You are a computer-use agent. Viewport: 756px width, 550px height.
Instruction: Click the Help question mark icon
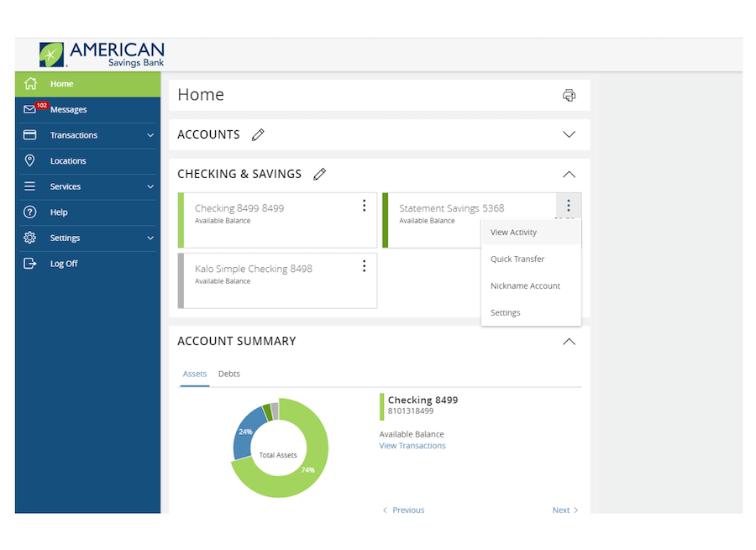pyautogui.click(x=29, y=212)
